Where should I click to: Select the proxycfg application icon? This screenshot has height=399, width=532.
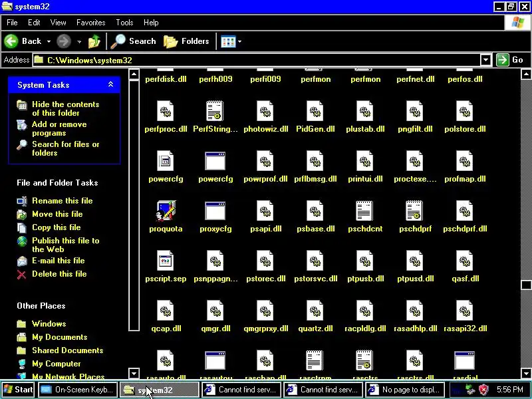pyautogui.click(x=215, y=211)
